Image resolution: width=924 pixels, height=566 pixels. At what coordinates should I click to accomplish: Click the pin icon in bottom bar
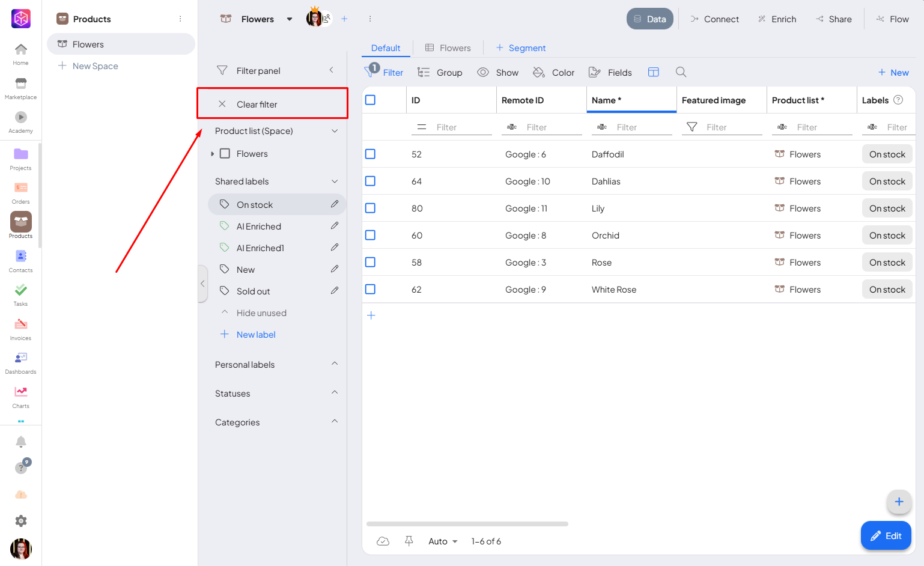coord(409,541)
